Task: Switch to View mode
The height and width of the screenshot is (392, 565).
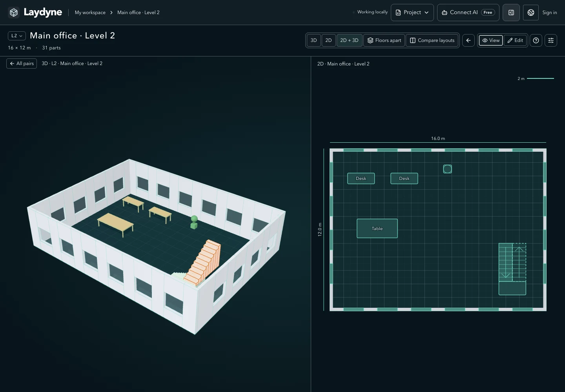Action: [491, 40]
